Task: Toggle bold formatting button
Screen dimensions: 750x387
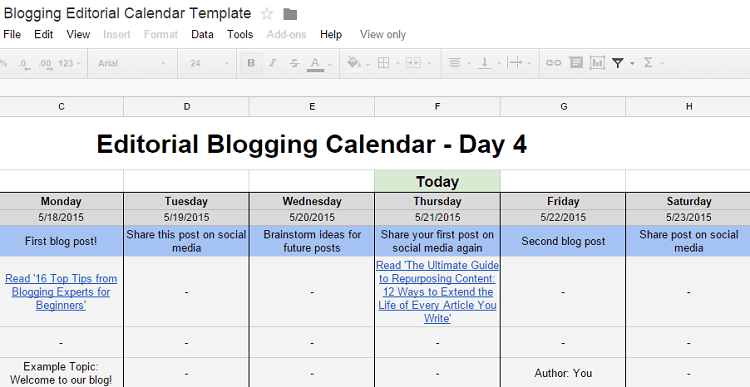Action: [x=251, y=63]
